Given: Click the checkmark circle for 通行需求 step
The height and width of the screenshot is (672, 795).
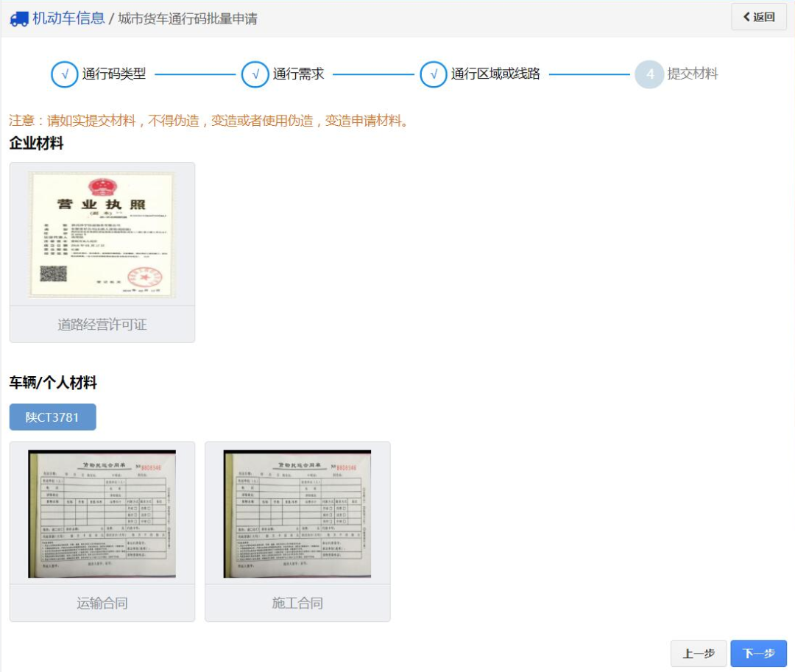Looking at the screenshot, I should [x=255, y=74].
